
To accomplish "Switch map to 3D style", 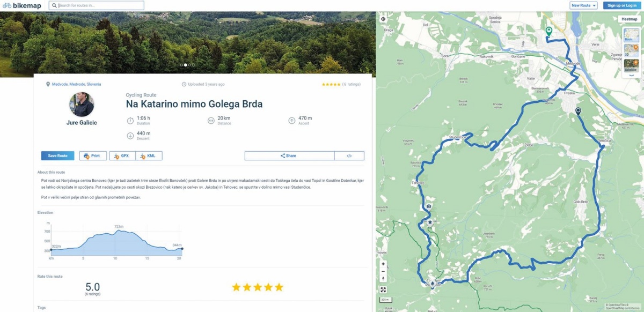I will point(631,51).
